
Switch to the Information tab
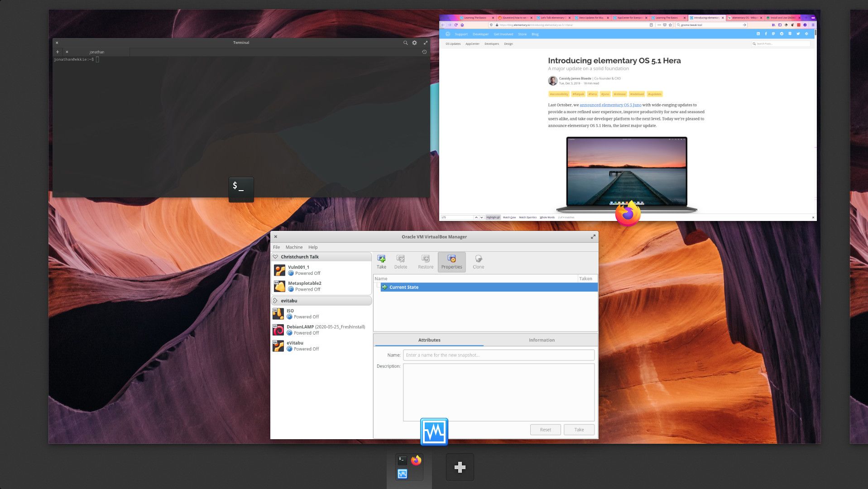point(542,340)
